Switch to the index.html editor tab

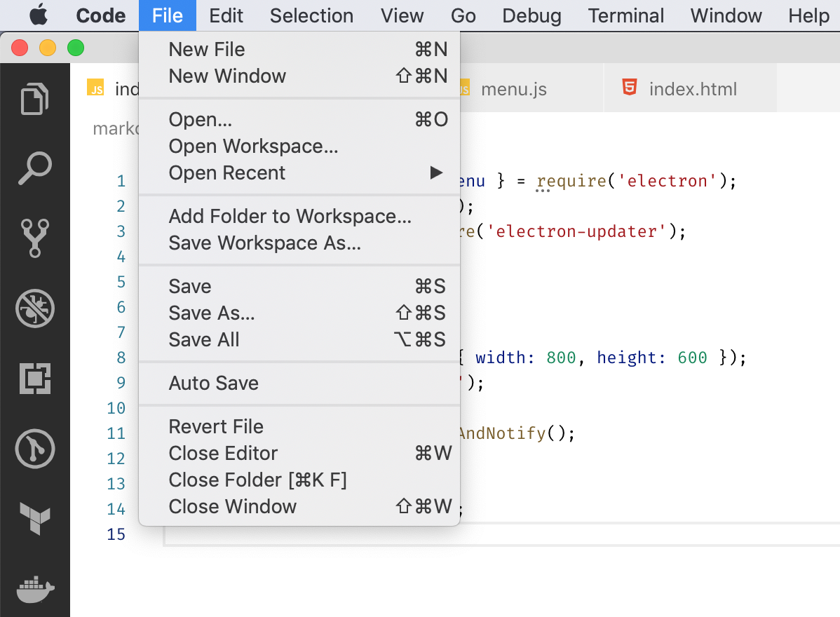690,88
